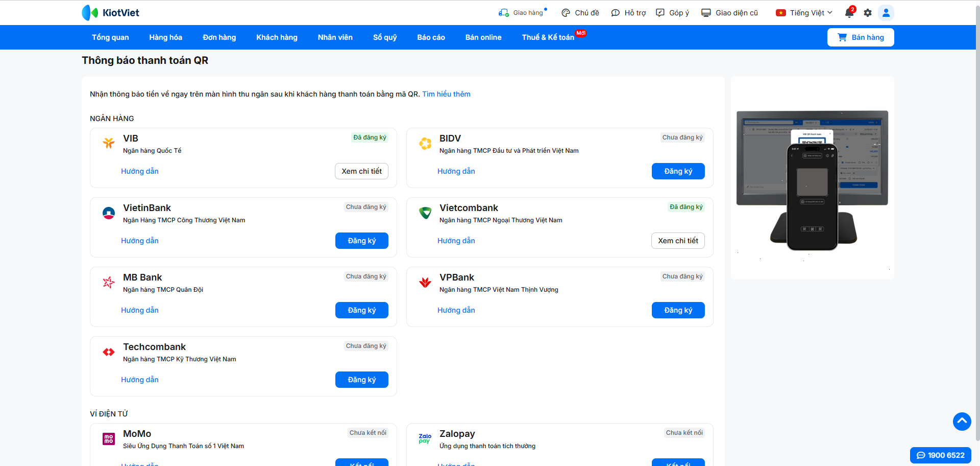View Vietcombank details with Xem chi tiết
Image resolution: width=980 pixels, height=466 pixels.
(x=678, y=241)
